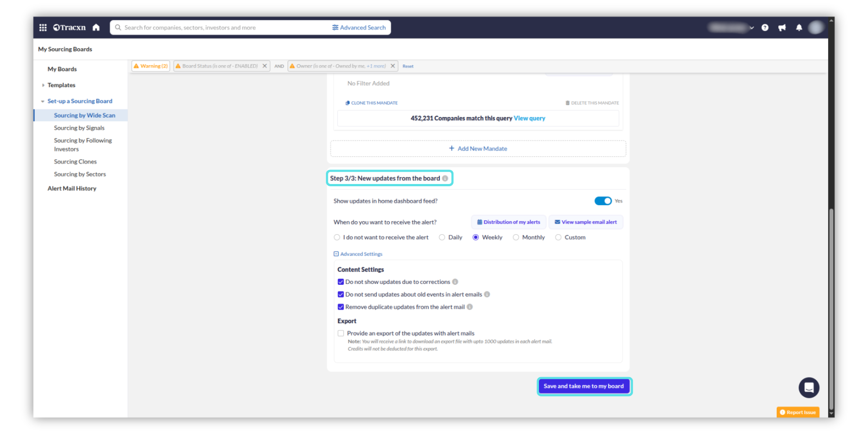Image resolution: width=868 pixels, height=434 pixels.
Task: Open Alert Mail History in sidebar
Action: tap(72, 189)
